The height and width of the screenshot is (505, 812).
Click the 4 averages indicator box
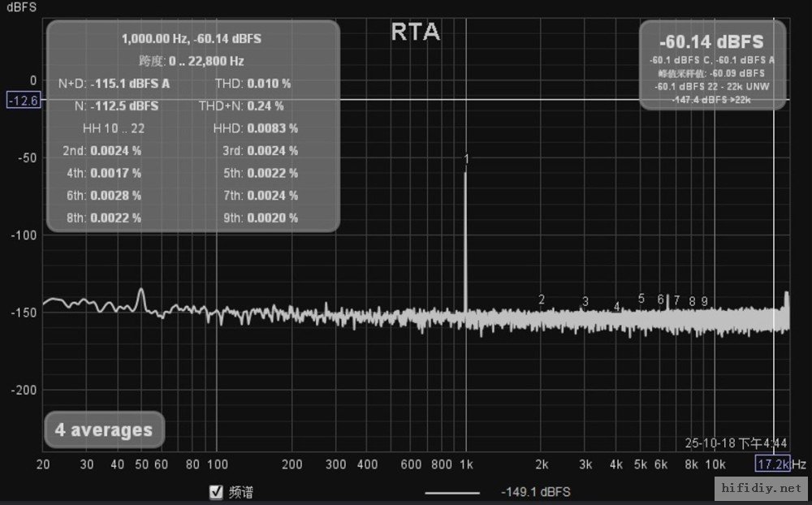104,430
